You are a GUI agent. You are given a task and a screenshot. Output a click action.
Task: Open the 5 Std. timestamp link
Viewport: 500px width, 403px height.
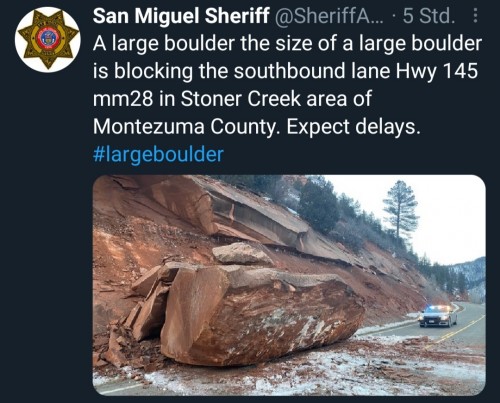coord(429,16)
